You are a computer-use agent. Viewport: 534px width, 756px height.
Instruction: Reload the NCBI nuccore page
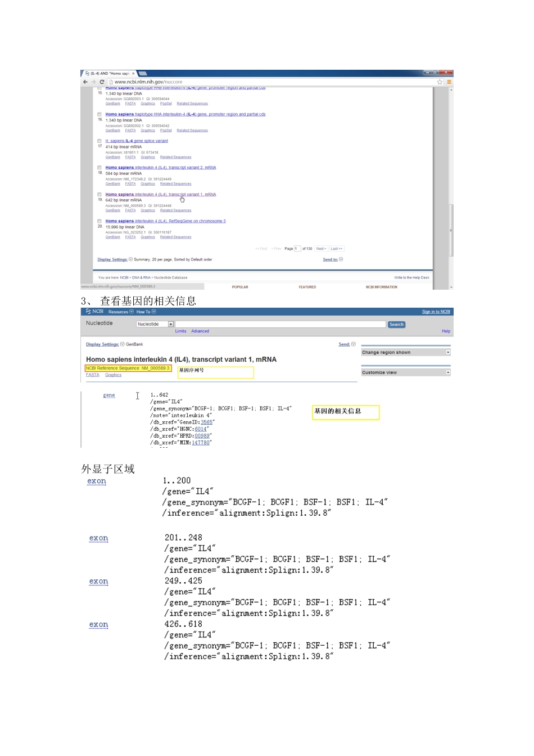click(102, 82)
